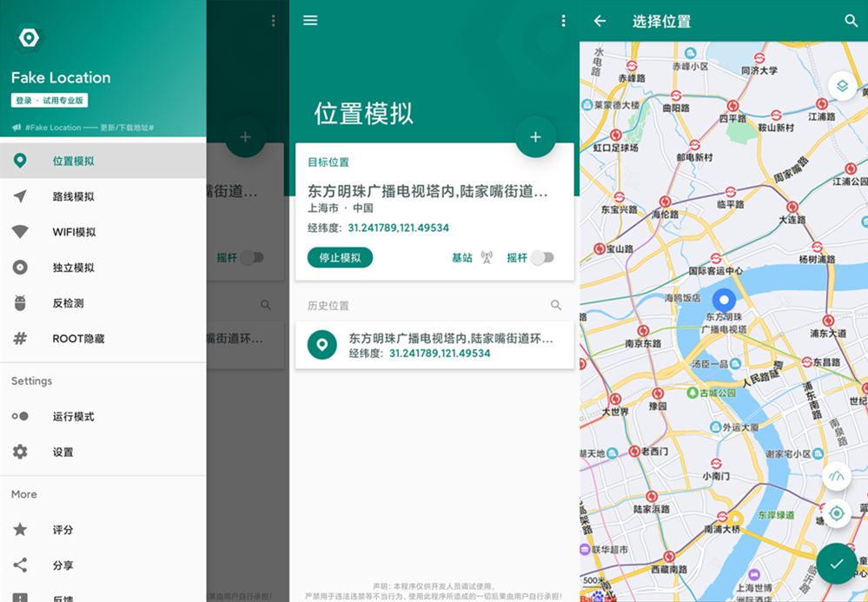The width and height of the screenshot is (868, 602).
Task: Tap the three-dot menu behind the drawer
Action: pos(273,21)
